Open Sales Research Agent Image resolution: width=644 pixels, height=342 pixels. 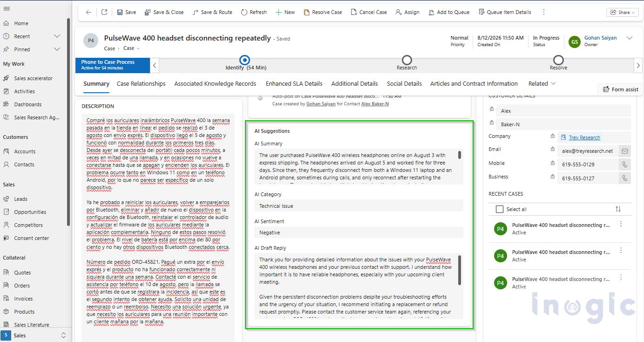36,117
